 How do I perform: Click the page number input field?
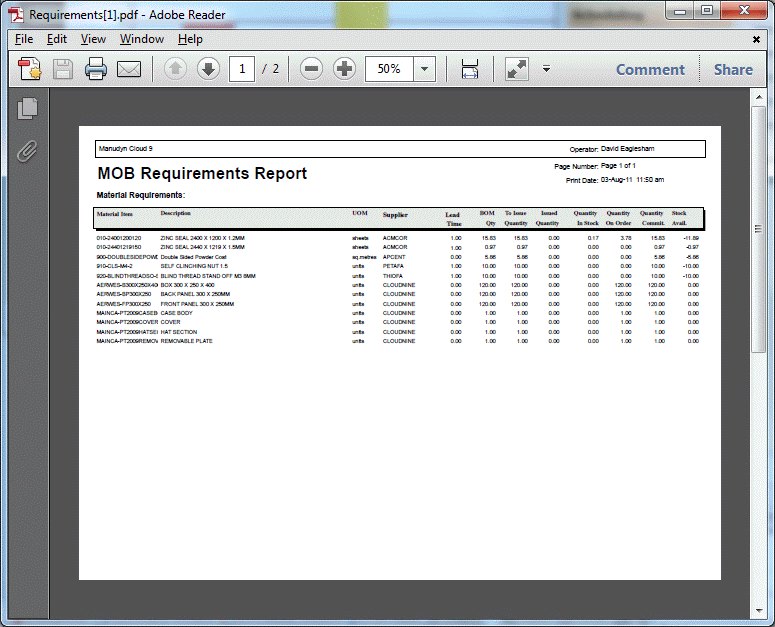tap(242, 69)
